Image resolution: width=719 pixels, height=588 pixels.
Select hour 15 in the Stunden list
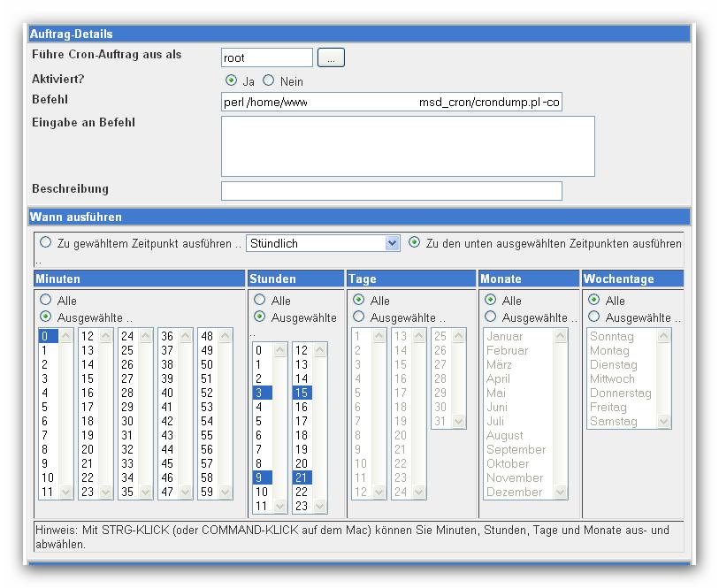[x=302, y=393]
